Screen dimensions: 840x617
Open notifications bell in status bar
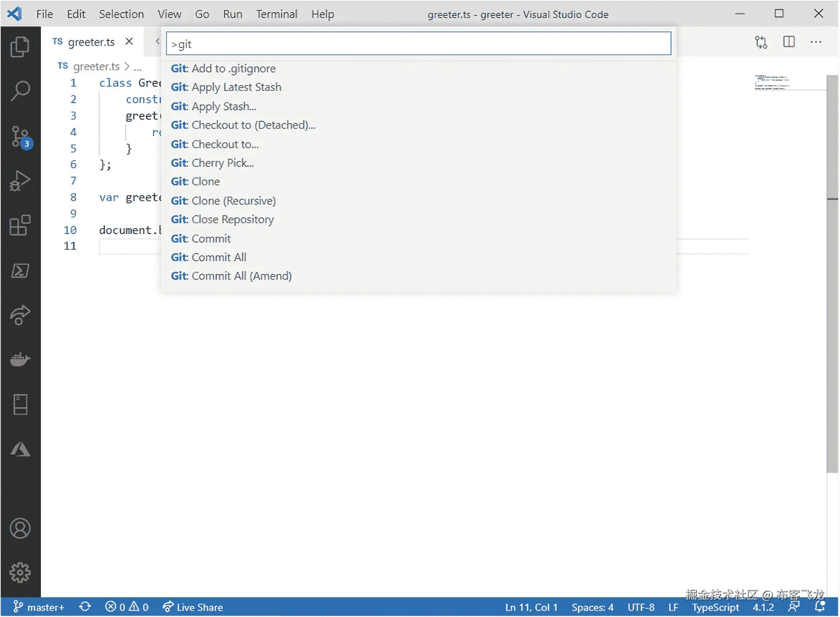click(x=820, y=607)
